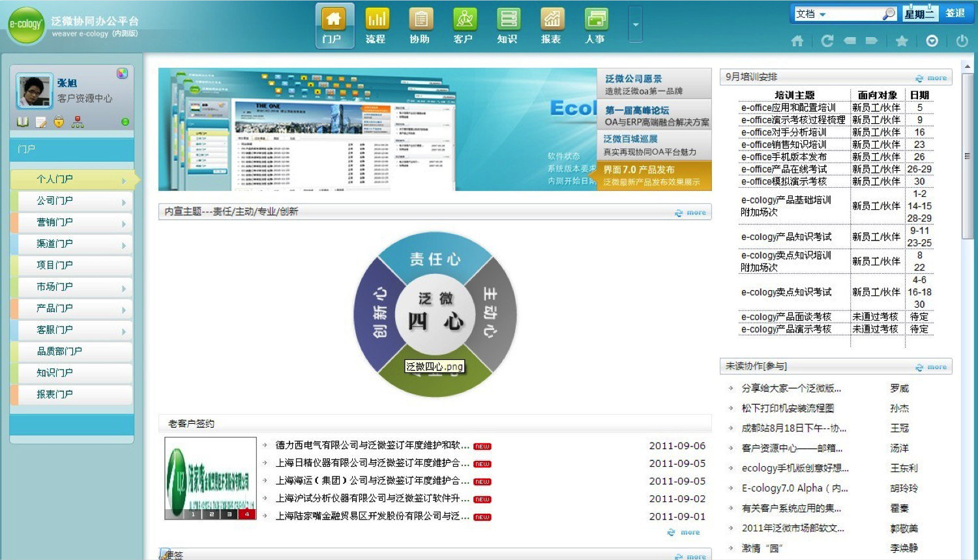Toggle the green online status indicator
Viewport: 978px width, 560px height.
[x=125, y=122]
